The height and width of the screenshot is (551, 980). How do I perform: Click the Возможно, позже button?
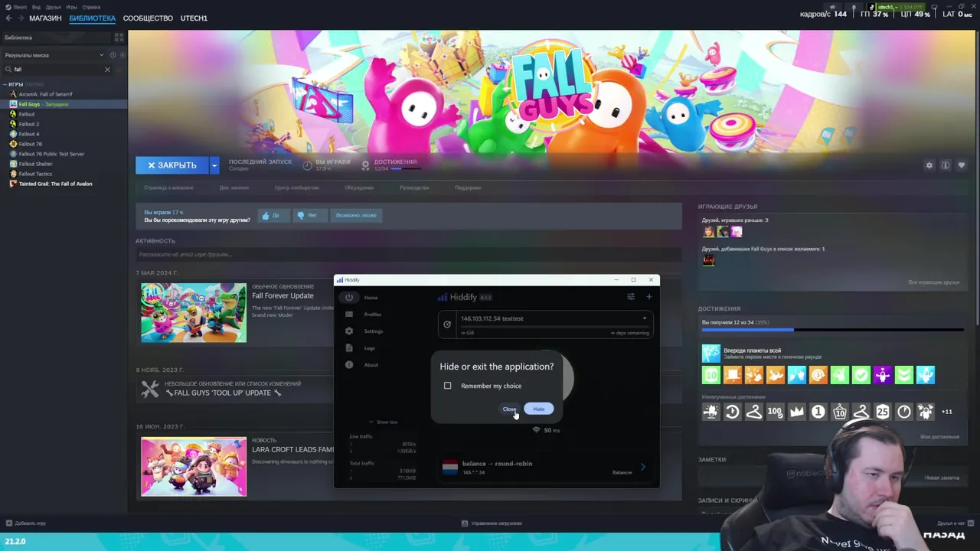coord(356,216)
